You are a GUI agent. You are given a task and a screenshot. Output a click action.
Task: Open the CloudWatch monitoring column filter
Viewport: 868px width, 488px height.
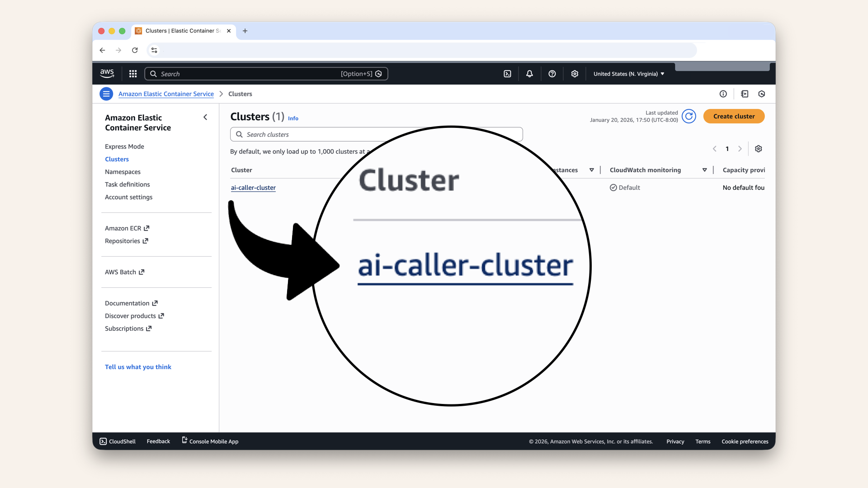click(x=704, y=170)
